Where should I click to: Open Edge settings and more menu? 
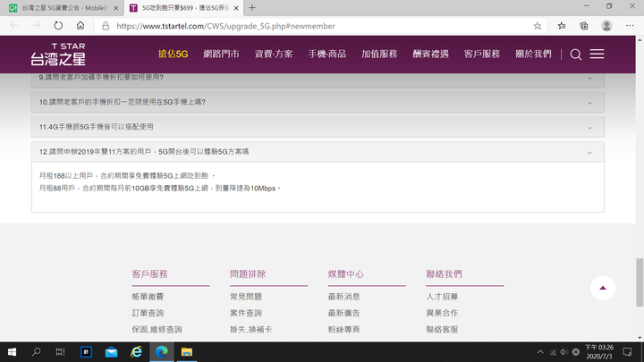tap(630, 26)
